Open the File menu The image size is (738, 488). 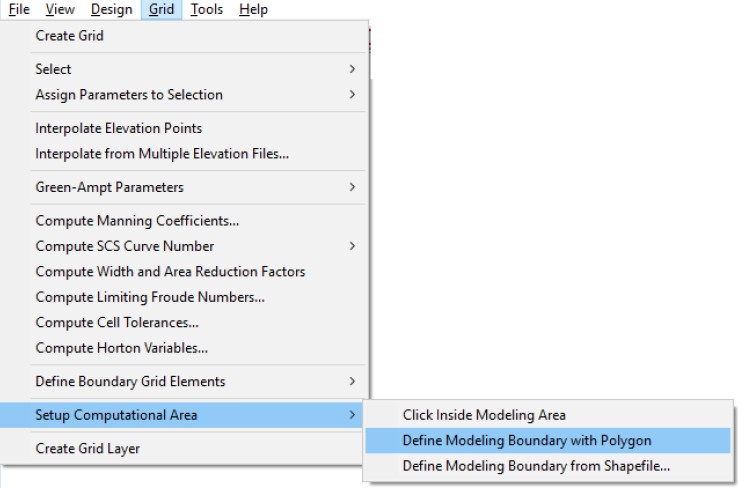(x=19, y=9)
